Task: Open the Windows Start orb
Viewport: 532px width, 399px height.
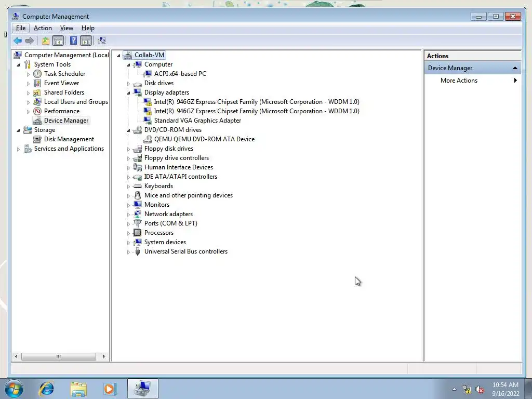Action: pyautogui.click(x=14, y=389)
